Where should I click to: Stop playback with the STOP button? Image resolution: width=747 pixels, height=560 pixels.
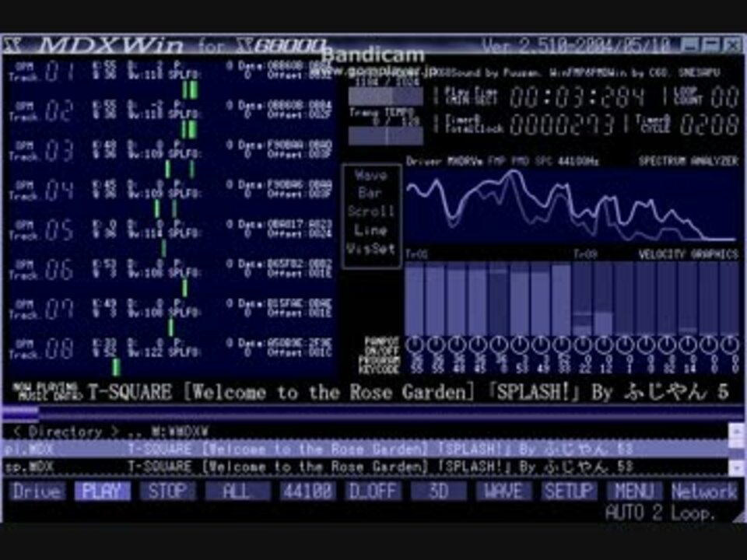[167, 491]
